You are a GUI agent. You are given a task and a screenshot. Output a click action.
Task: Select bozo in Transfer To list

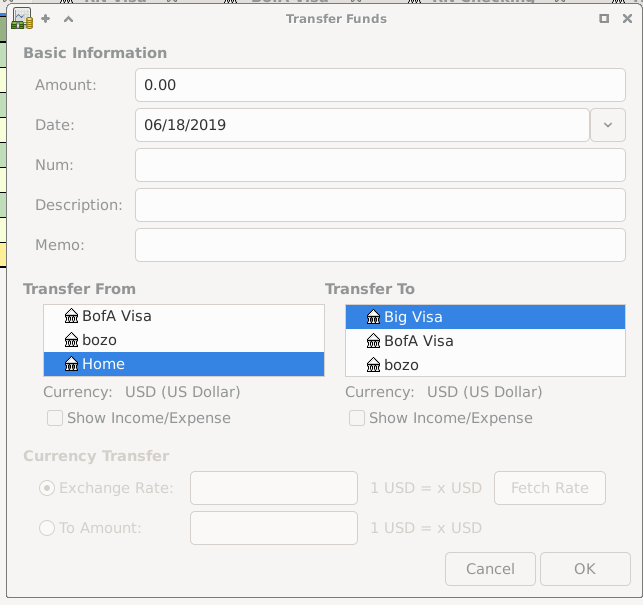point(485,365)
